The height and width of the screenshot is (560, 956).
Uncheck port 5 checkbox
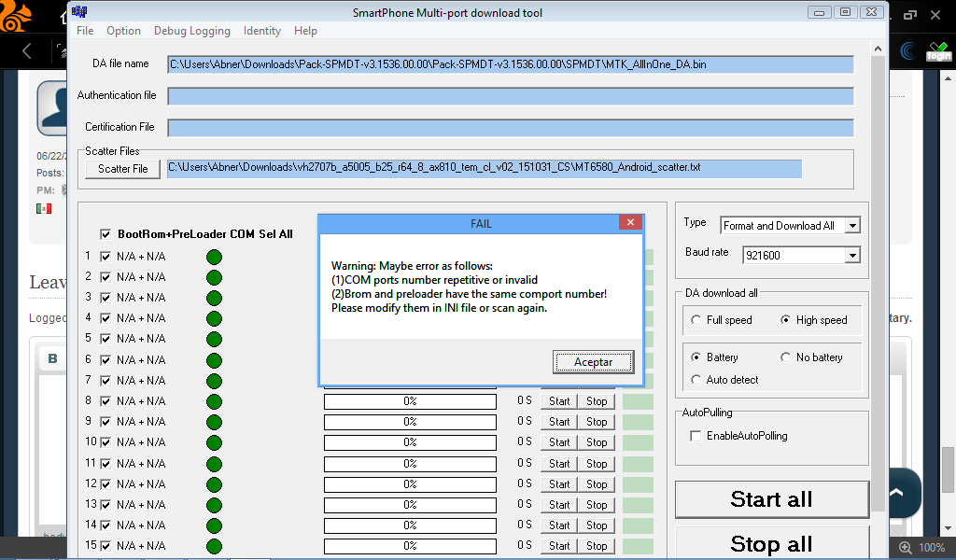tap(105, 338)
